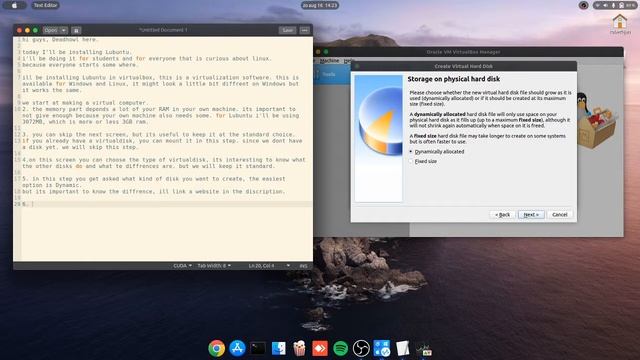Open the Home folder desktop icon
640x360 pixels.
pos(620,24)
